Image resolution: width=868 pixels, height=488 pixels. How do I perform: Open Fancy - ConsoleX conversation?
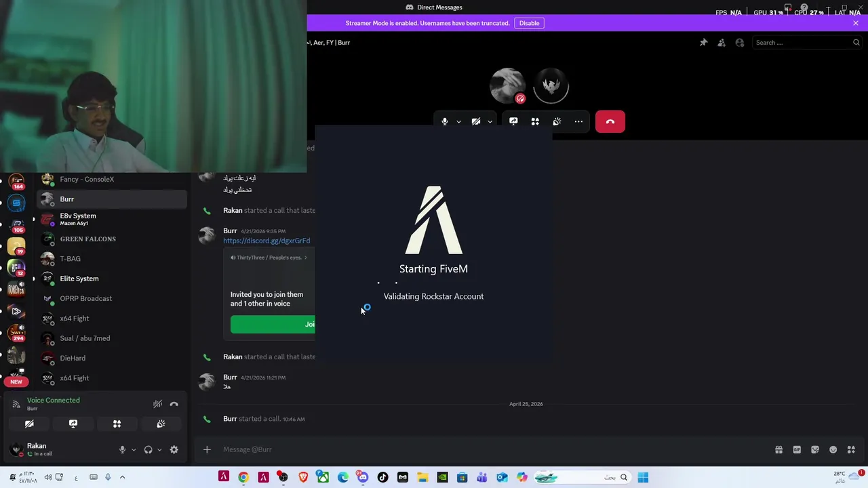pos(112,180)
